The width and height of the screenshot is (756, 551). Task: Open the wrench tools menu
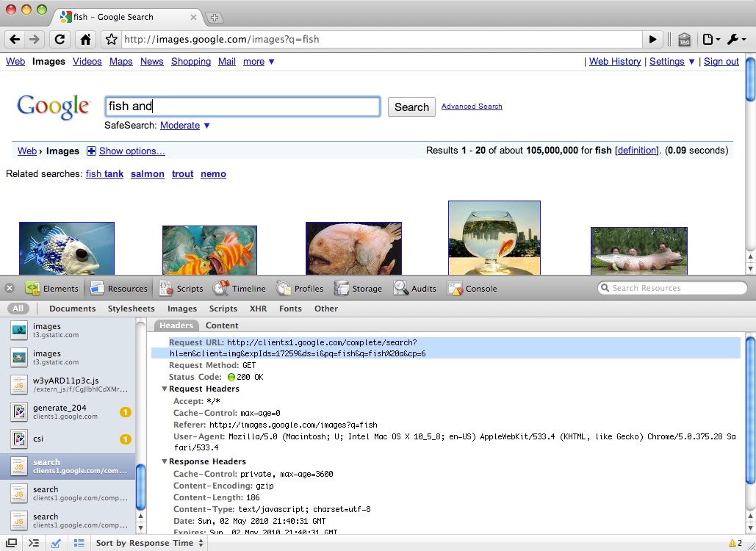click(x=736, y=39)
